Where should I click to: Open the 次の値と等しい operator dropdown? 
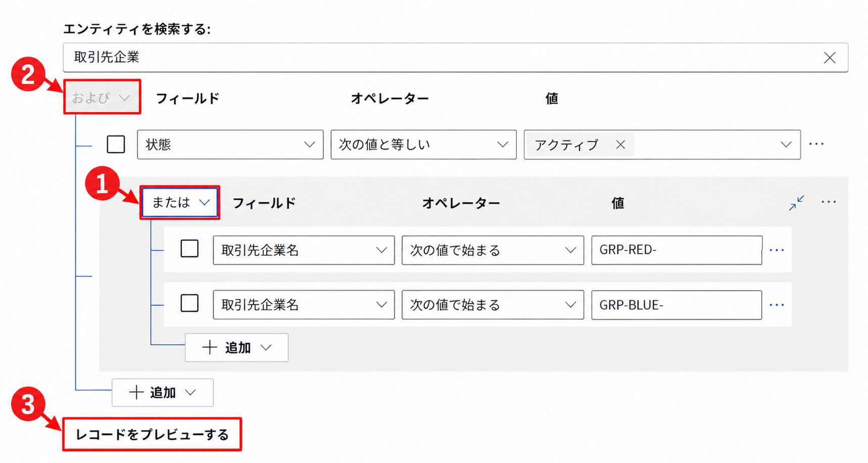tap(423, 145)
